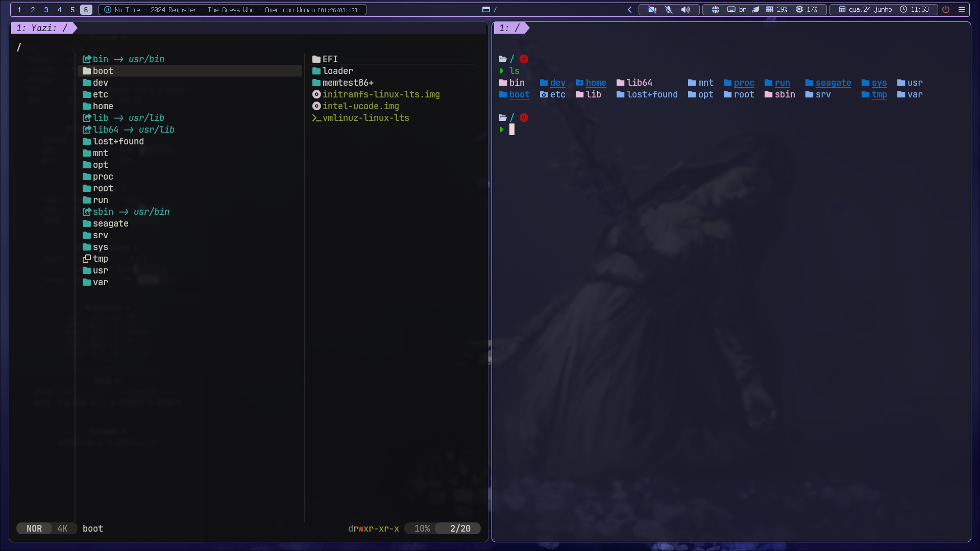Viewport: 980px width, 551px height.
Task: Click the leaf power-profile icon
Action: pyautogui.click(x=755, y=10)
